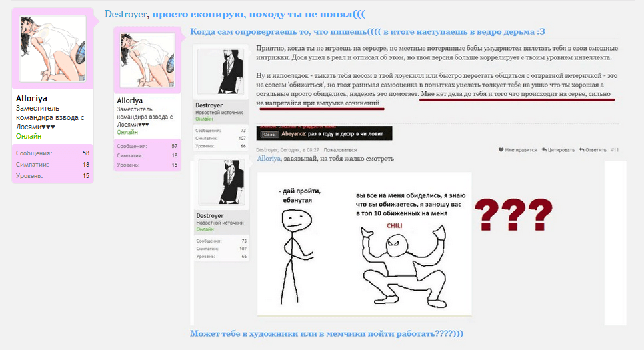Click the Destroyer name in the top heading

tap(125, 14)
